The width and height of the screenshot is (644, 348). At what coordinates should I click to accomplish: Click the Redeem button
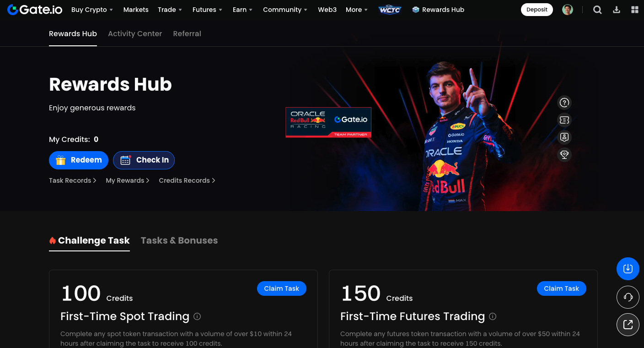tap(79, 160)
